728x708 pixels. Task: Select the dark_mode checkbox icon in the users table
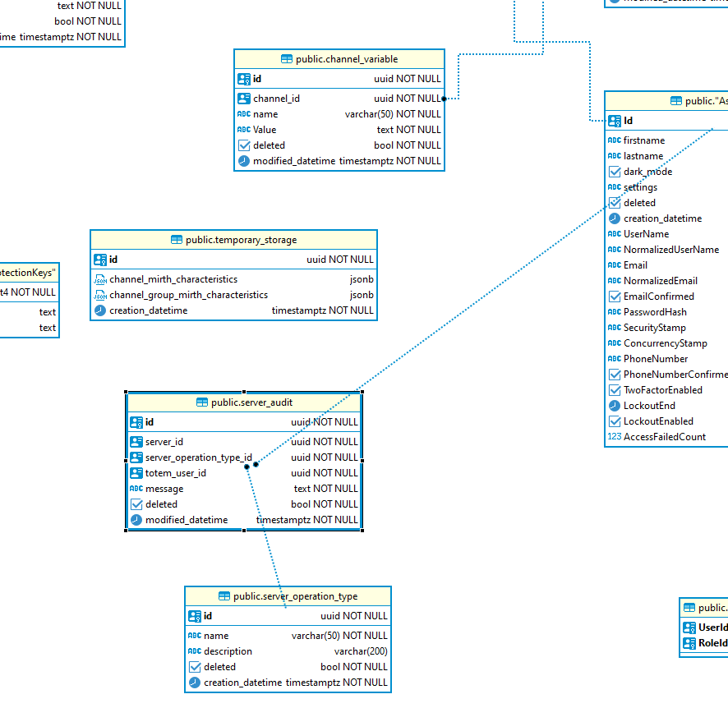[x=614, y=171]
